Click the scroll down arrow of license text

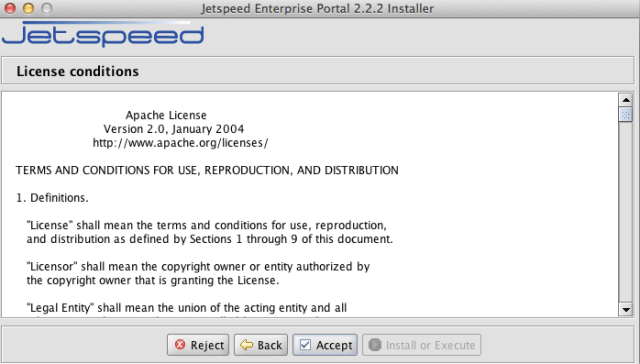click(x=626, y=310)
